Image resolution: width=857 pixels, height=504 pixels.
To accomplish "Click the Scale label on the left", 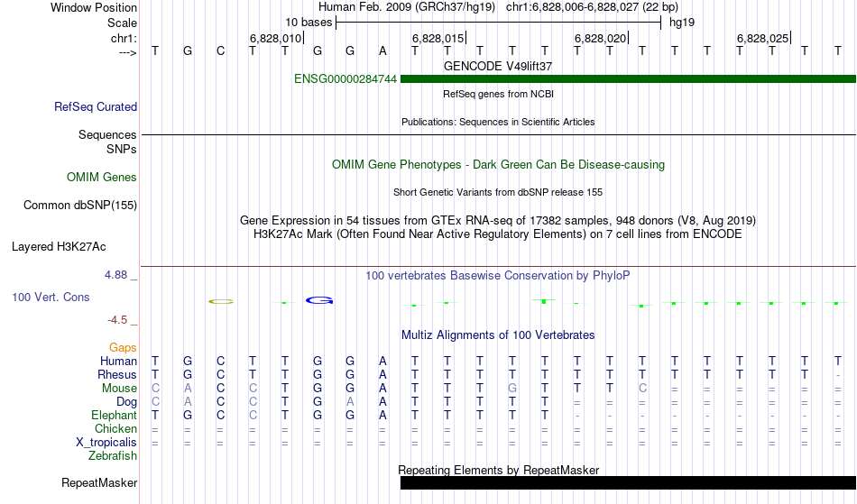I will (122, 23).
